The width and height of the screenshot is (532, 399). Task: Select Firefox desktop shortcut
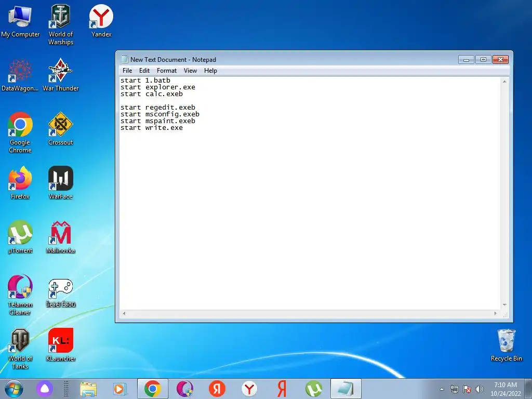point(20,183)
